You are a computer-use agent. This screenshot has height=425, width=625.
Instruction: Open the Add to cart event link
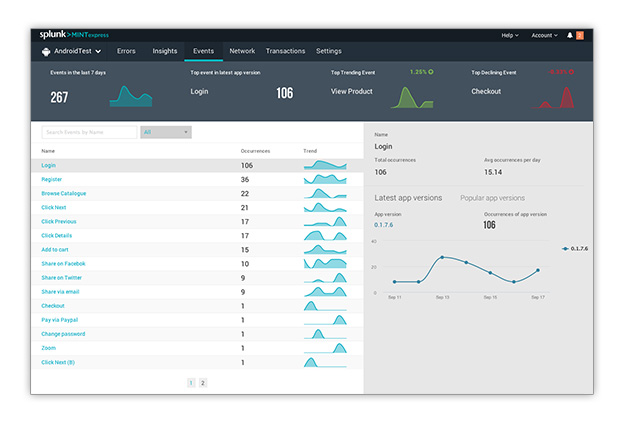coord(55,250)
